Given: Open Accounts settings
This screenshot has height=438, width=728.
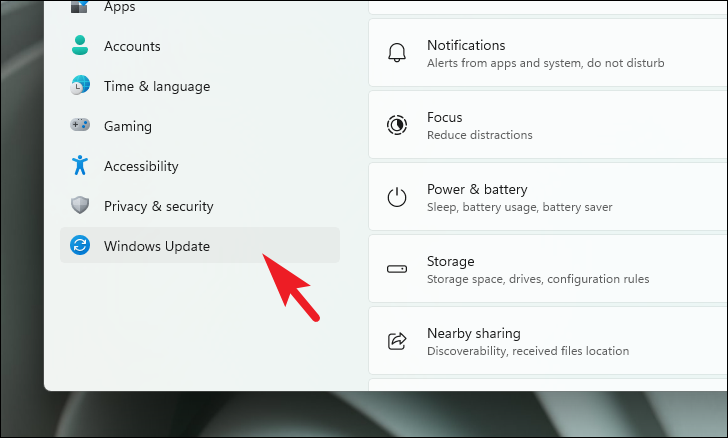Looking at the screenshot, I should tap(200, 46).
